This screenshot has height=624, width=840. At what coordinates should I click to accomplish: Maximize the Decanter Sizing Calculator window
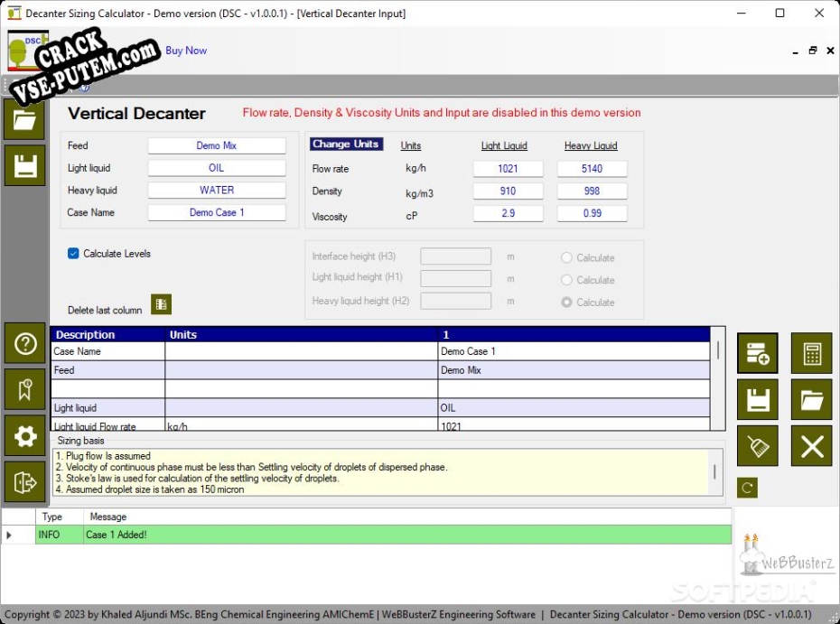click(x=780, y=13)
